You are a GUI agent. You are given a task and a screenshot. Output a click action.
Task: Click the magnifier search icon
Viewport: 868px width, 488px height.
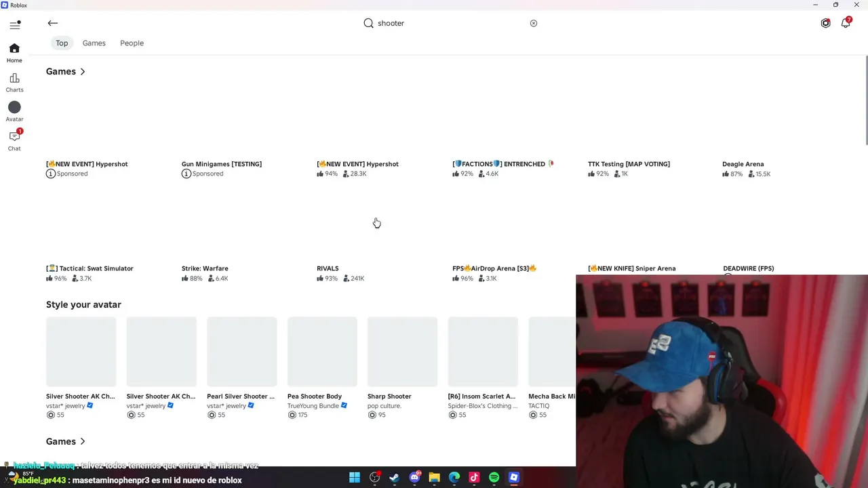[x=368, y=23]
